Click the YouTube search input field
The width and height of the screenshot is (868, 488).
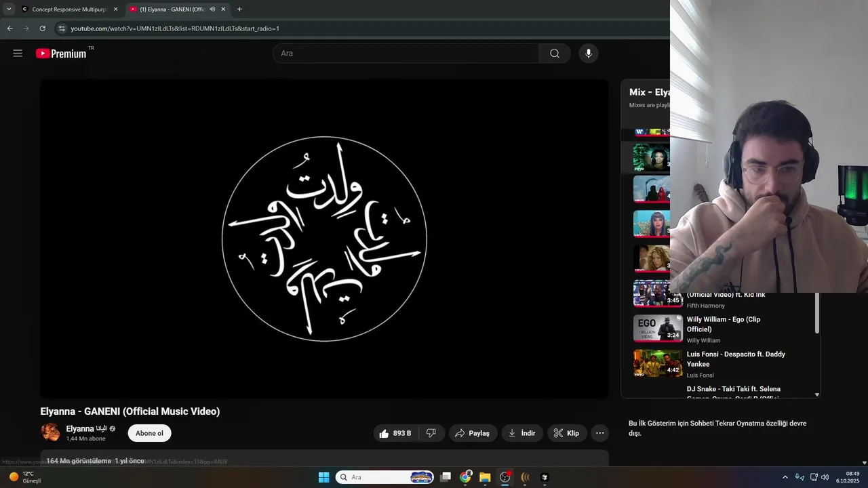406,54
